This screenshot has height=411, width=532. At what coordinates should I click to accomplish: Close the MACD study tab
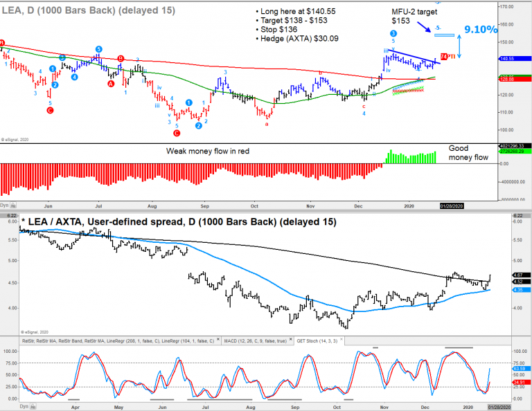coord(291,339)
